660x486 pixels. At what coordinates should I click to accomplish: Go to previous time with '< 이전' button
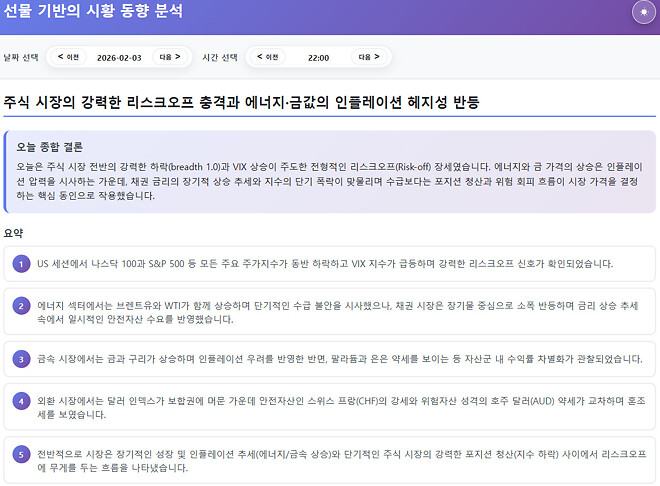point(267,57)
